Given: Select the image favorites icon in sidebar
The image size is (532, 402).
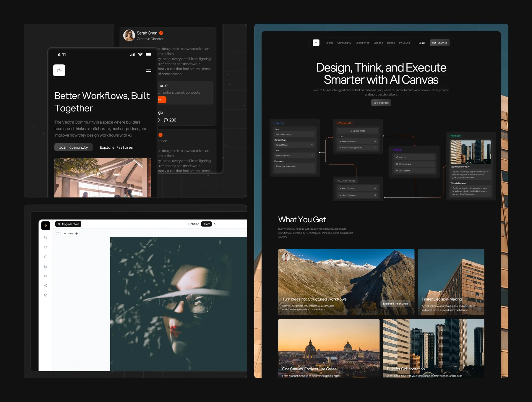Looking at the screenshot, I should 46,266.
